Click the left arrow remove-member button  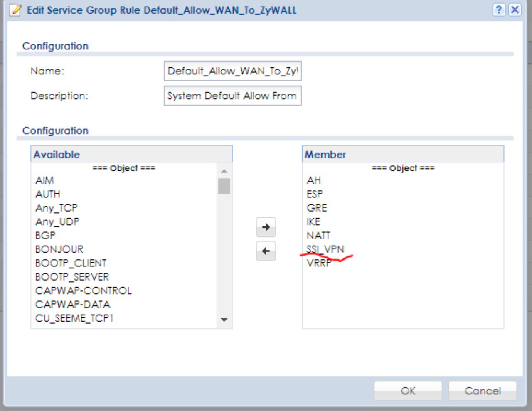coord(266,251)
